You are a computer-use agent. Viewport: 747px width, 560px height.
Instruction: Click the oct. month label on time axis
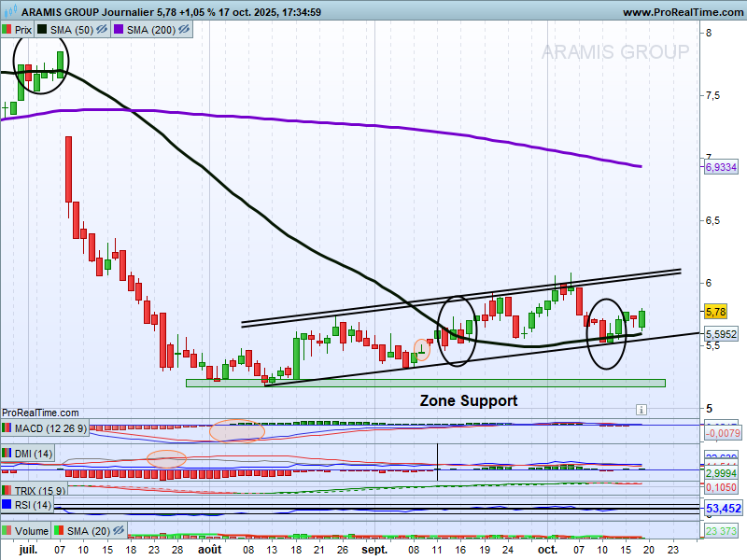(547, 550)
